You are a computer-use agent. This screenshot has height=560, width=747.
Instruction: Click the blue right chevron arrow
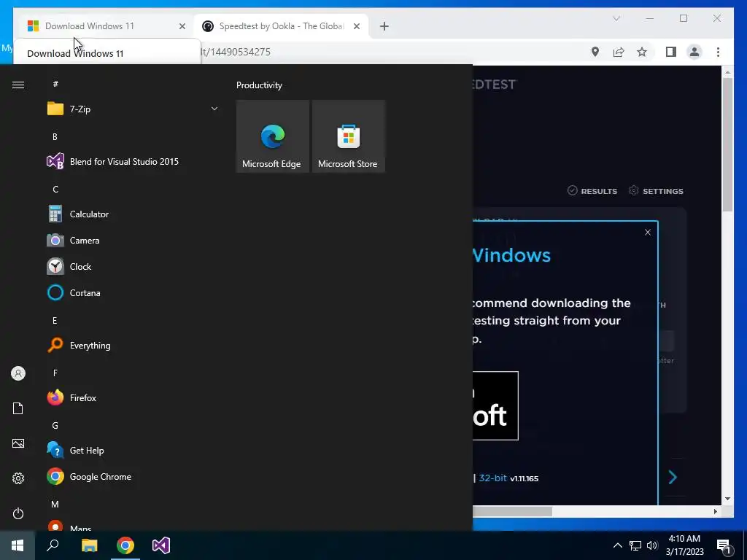coord(673,477)
